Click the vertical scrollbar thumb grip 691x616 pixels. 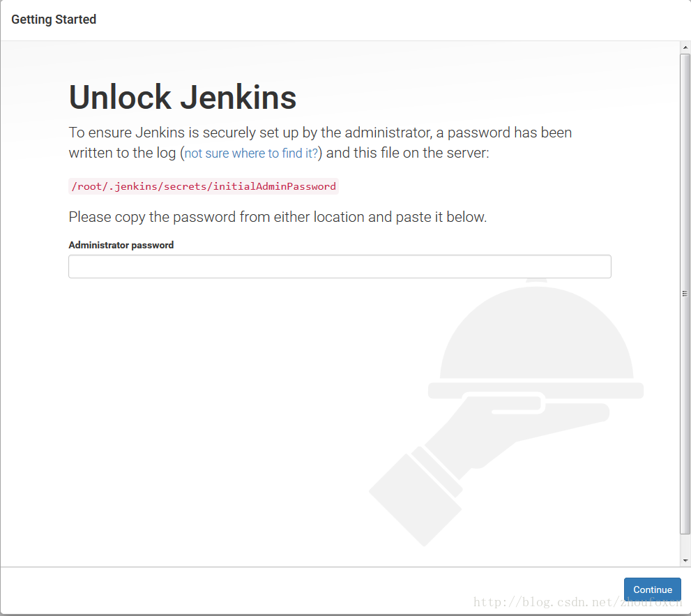tap(685, 294)
